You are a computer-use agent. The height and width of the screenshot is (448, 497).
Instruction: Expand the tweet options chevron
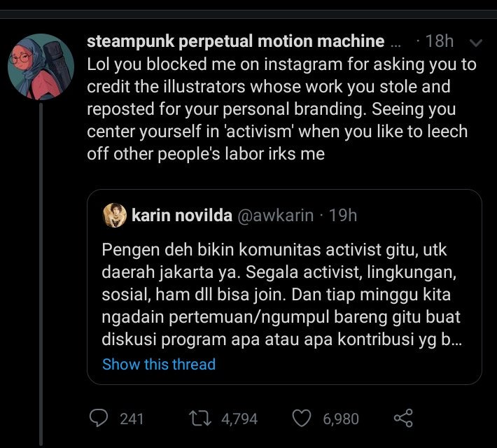click(477, 43)
